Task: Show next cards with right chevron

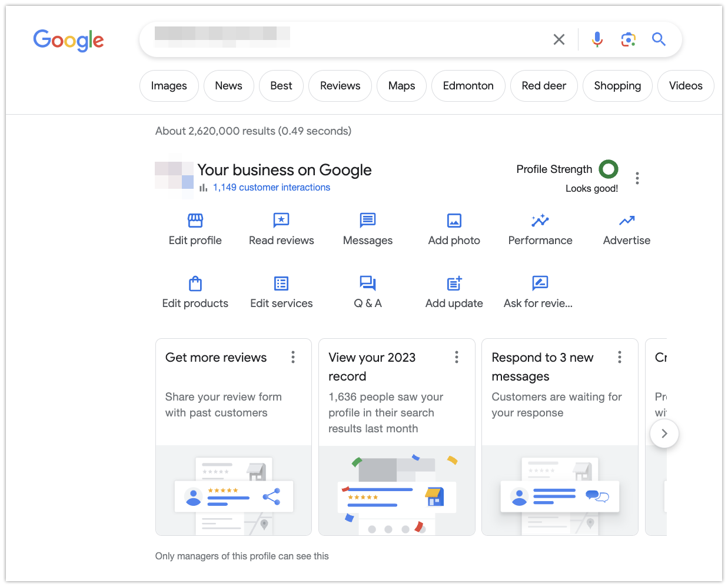Action: tap(664, 433)
